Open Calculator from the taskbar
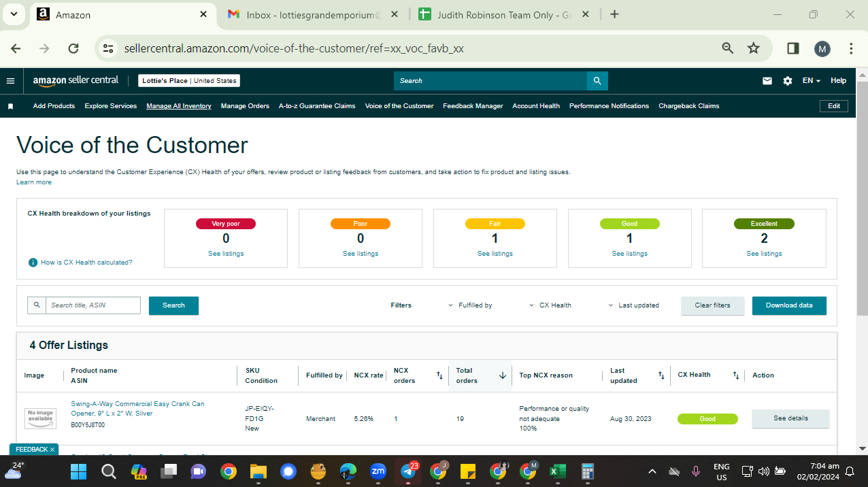The image size is (868, 487). pyautogui.click(x=588, y=471)
